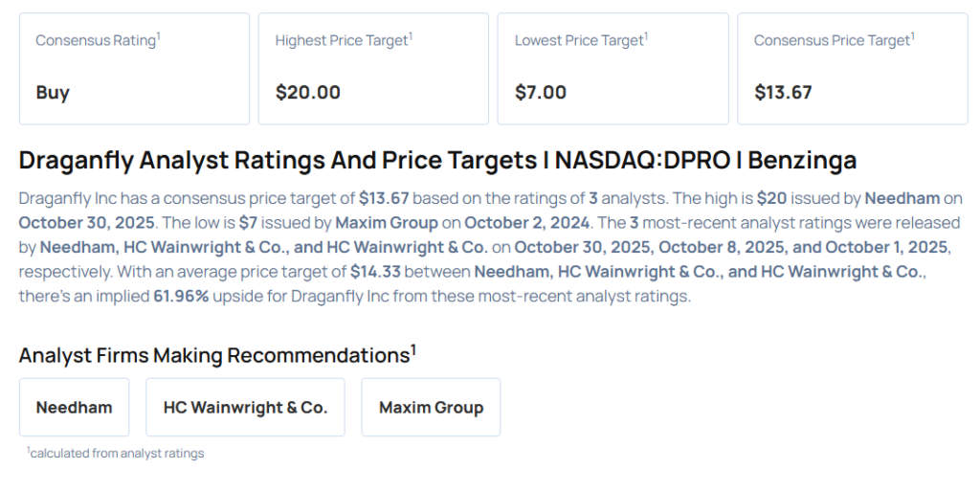Click the 'calculated from analyst ratings' footnote
980x491 pixels.
click(116, 453)
